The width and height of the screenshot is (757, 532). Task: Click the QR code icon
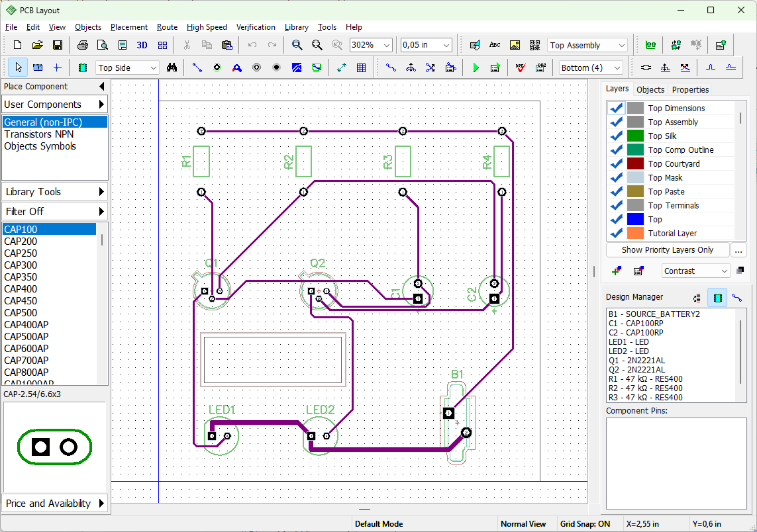534,45
